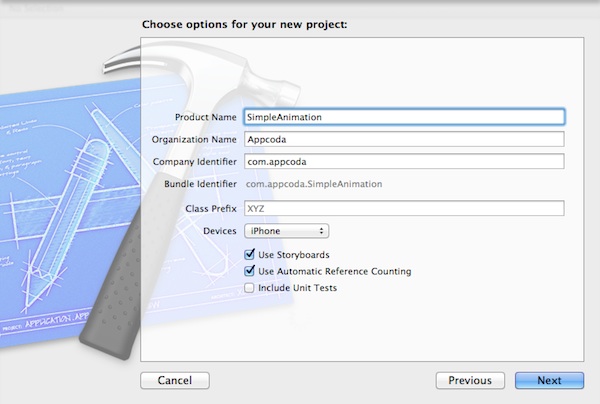Image resolution: width=600 pixels, height=404 pixels.
Task: Click the Company Identifier field
Action: coord(404,161)
